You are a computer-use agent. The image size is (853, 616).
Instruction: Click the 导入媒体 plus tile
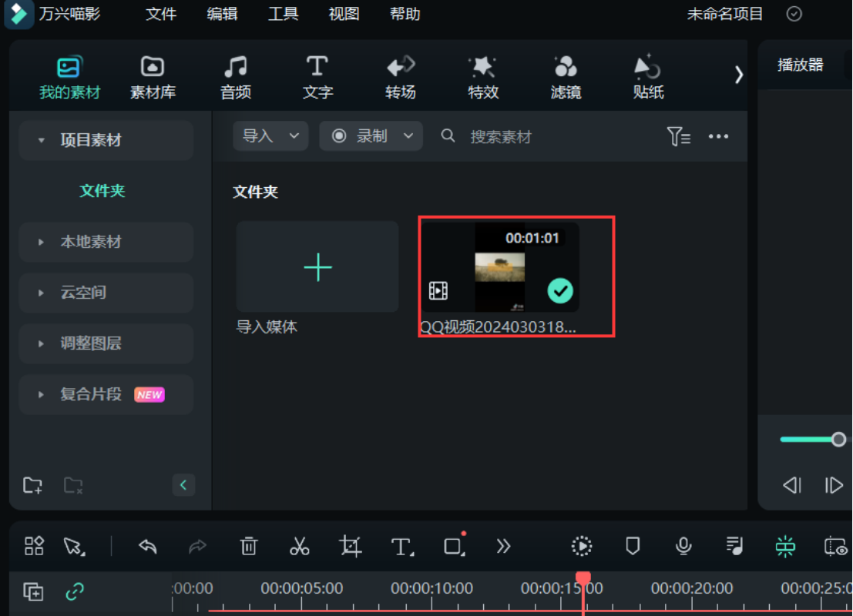317,267
